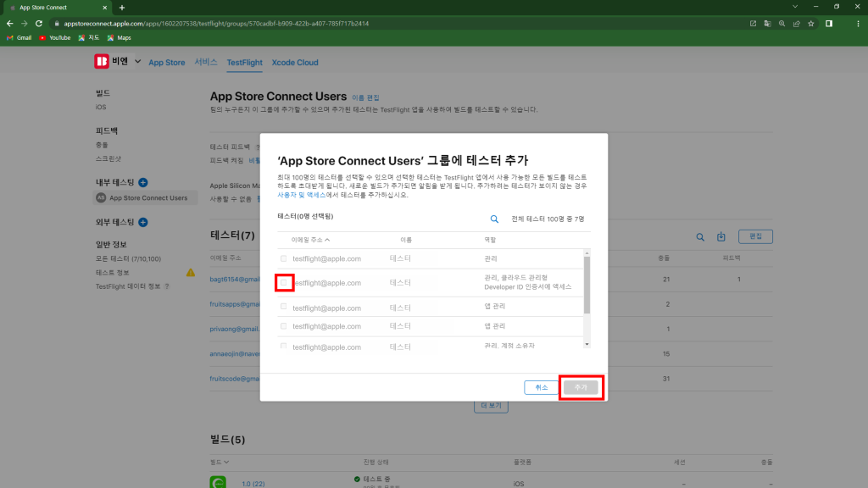Click the search magnifier icon in the tester dialog
The image size is (868, 488).
click(x=494, y=219)
